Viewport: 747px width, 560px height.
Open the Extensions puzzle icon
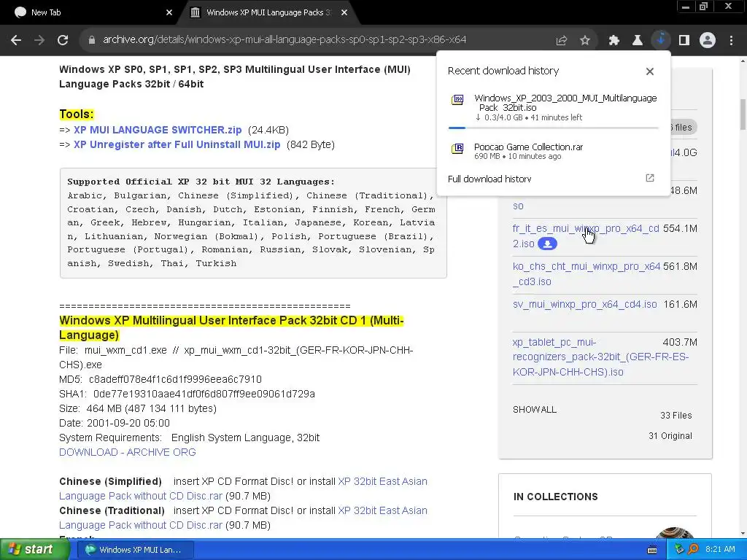tap(614, 41)
